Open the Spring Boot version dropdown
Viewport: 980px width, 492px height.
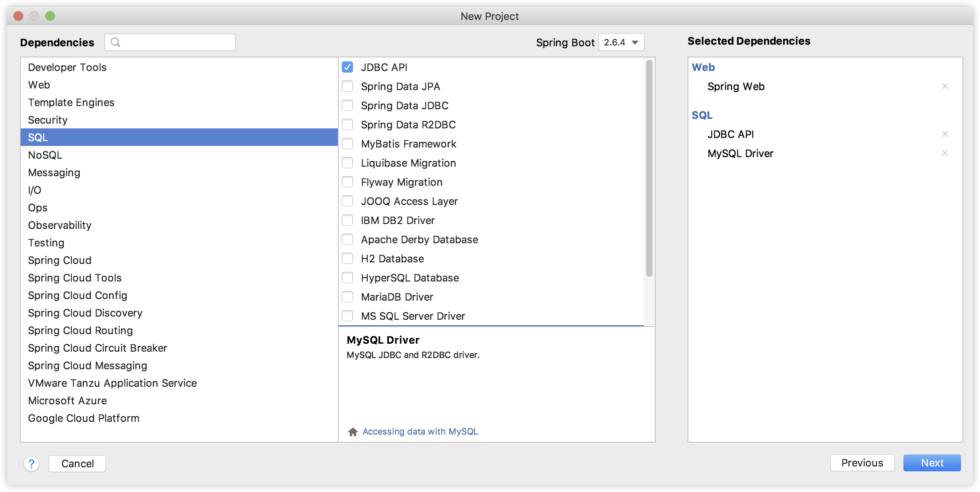(621, 42)
